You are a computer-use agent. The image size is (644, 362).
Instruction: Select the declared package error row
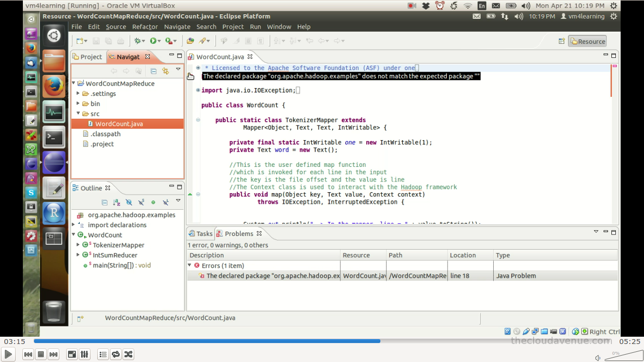(402, 275)
